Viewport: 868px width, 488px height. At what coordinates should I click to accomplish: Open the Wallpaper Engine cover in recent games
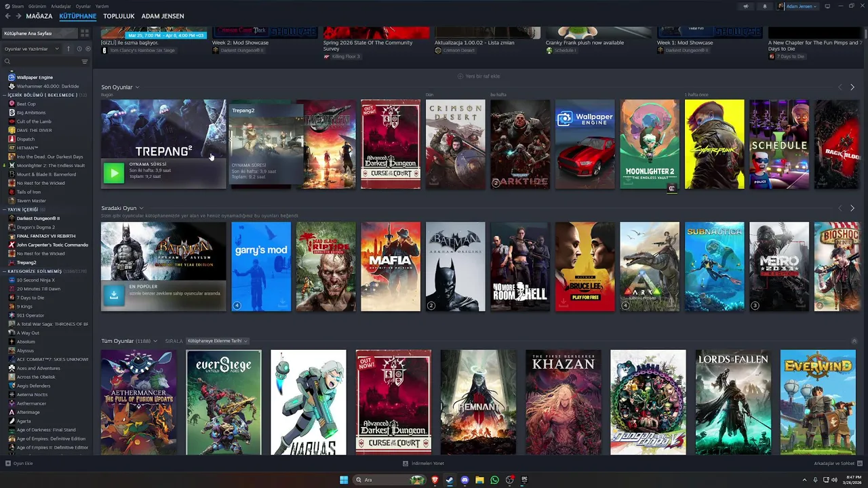pos(585,144)
